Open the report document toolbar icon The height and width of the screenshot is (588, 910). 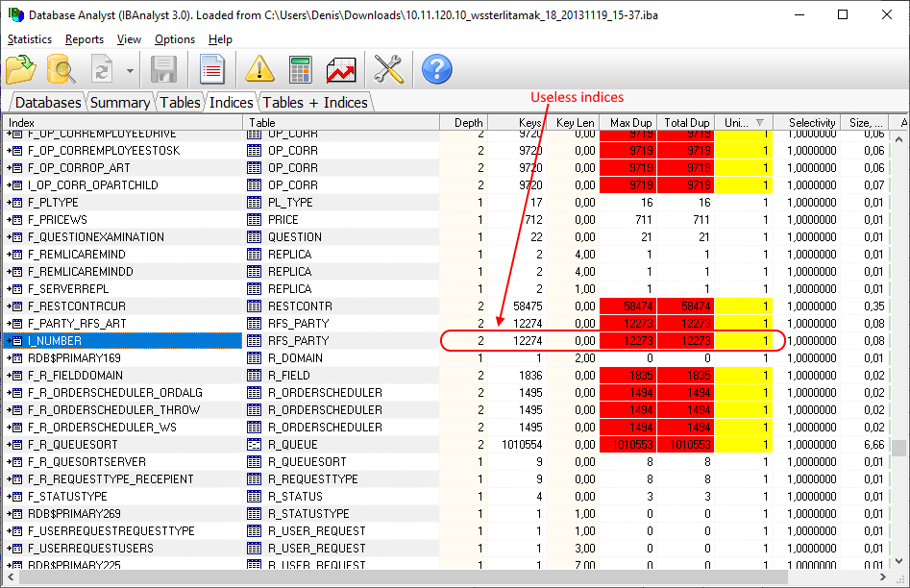pos(211,69)
